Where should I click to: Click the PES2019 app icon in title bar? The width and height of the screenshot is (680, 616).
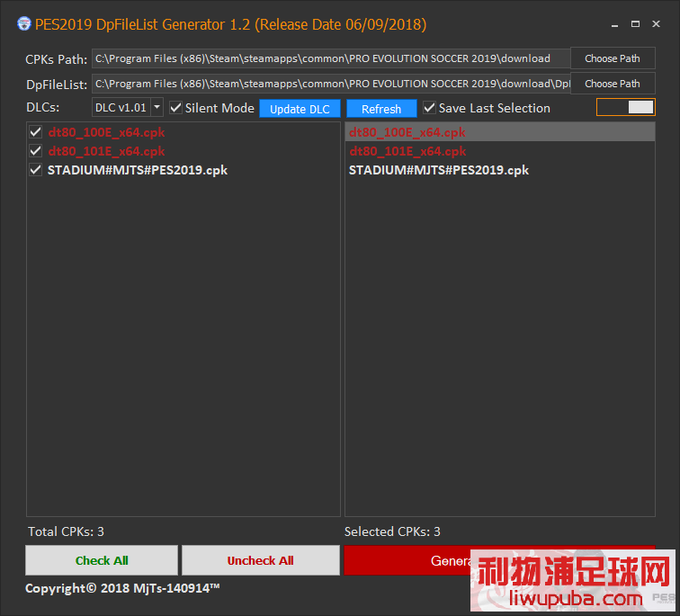point(24,24)
